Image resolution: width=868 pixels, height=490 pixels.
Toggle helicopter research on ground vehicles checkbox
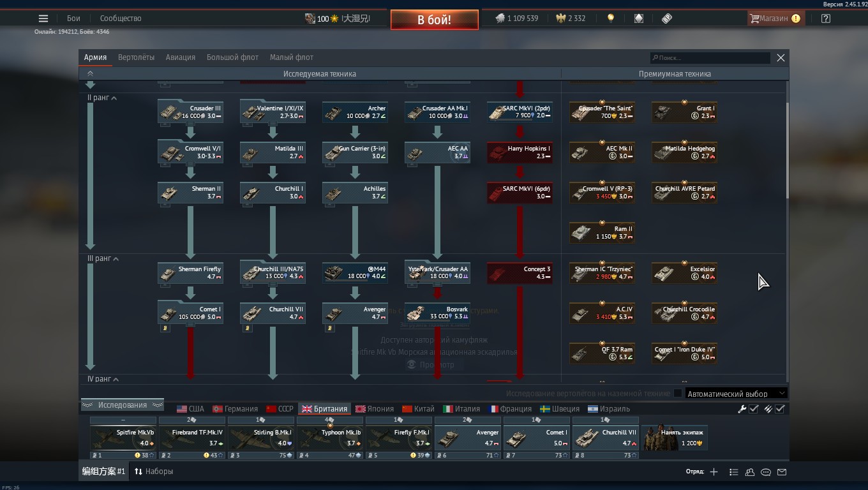(678, 394)
